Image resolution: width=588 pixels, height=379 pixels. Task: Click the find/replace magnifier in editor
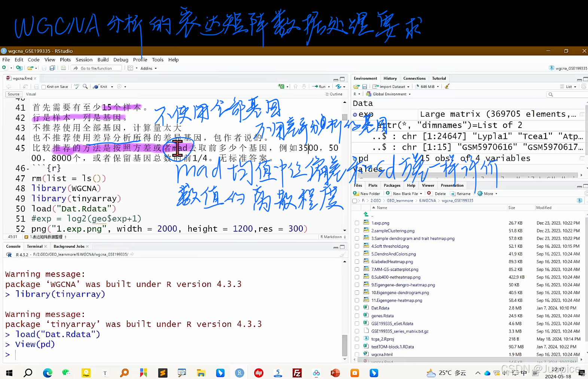coord(85,86)
